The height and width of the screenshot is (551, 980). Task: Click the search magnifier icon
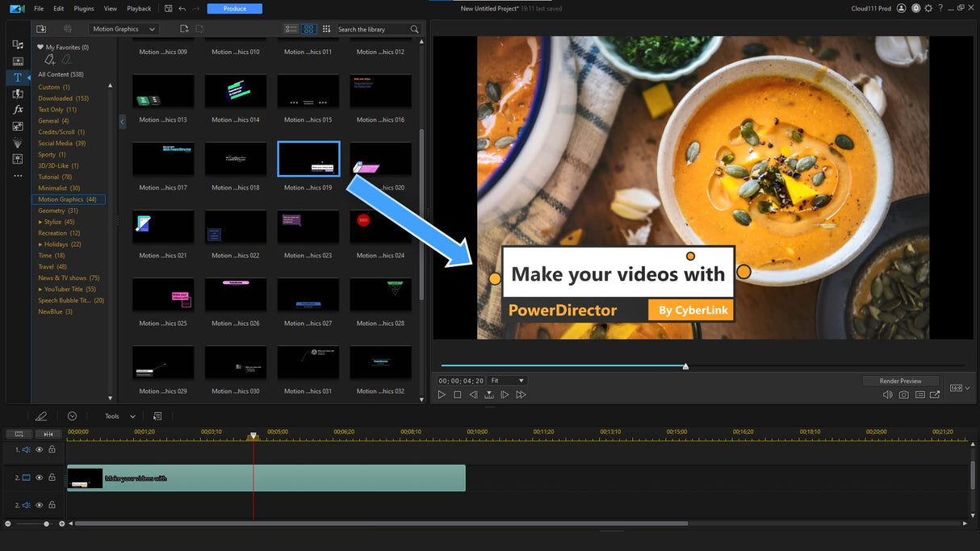[414, 29]
